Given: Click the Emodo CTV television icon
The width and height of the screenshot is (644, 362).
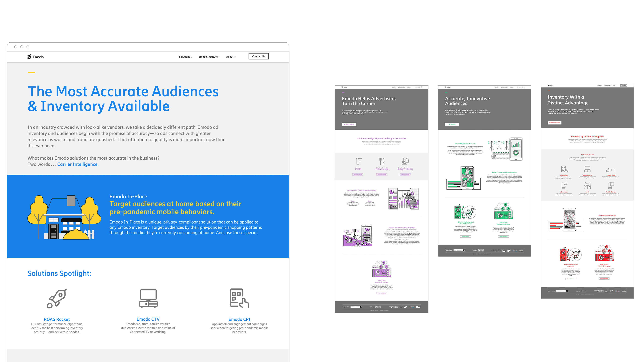Looking at the screenshot, I should [148, 298].
